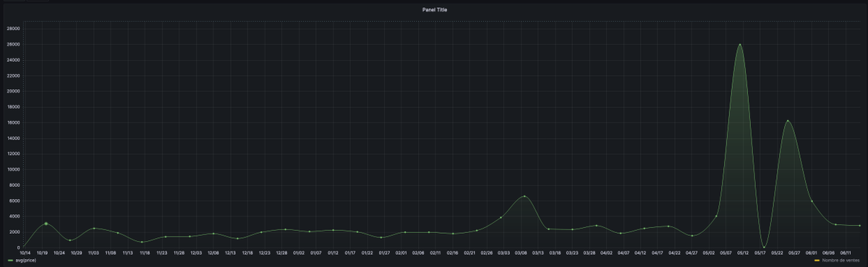Screen dimensions: 868x267
Task: Click the second peak data point near 16000
Action: [x=788, y=121]
